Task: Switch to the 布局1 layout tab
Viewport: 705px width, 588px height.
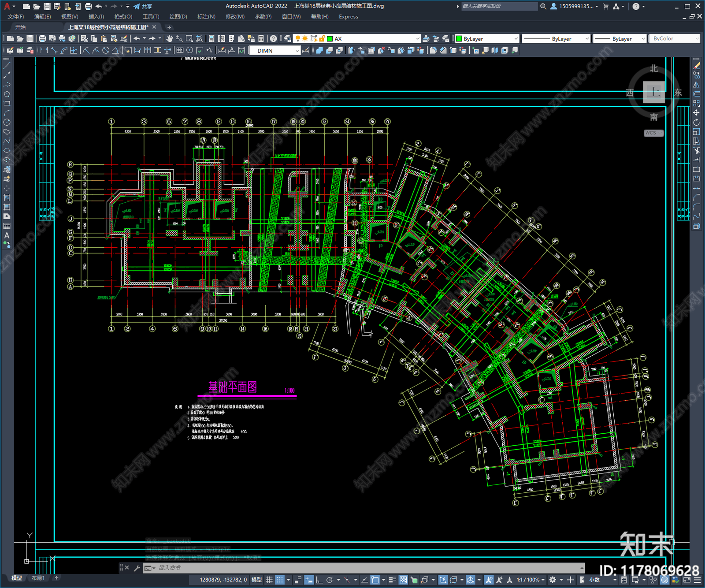Action: click(38, 578)
